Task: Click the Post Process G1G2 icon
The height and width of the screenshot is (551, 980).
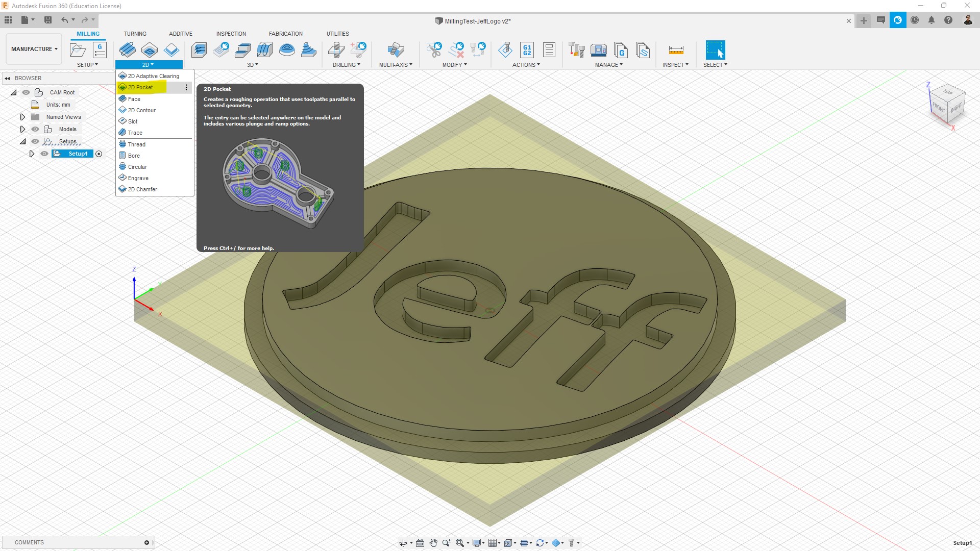Action: click(x=527, y=49)
